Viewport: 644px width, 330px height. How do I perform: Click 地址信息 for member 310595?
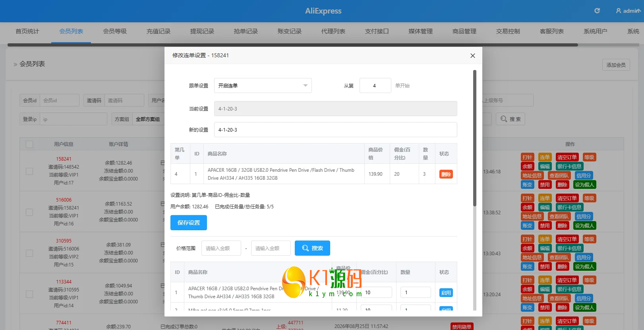(x=532, y=258)
